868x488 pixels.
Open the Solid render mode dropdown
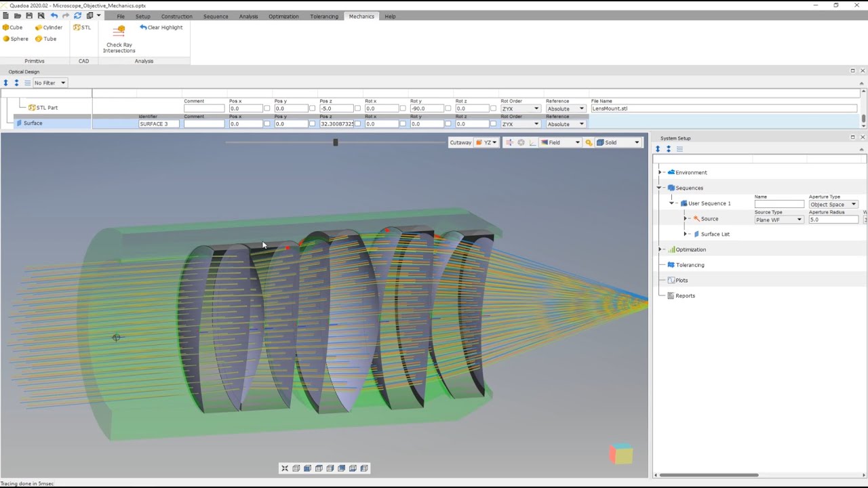618,142
